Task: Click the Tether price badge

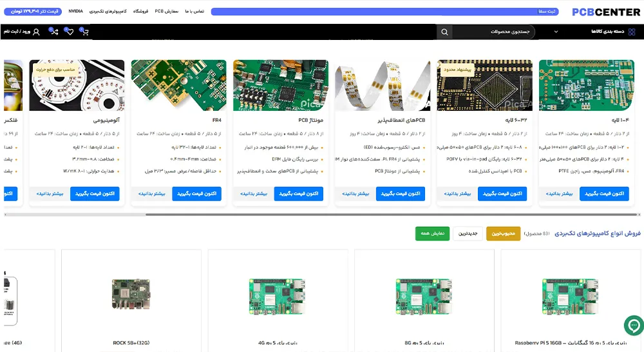Action: click(33, 12)
